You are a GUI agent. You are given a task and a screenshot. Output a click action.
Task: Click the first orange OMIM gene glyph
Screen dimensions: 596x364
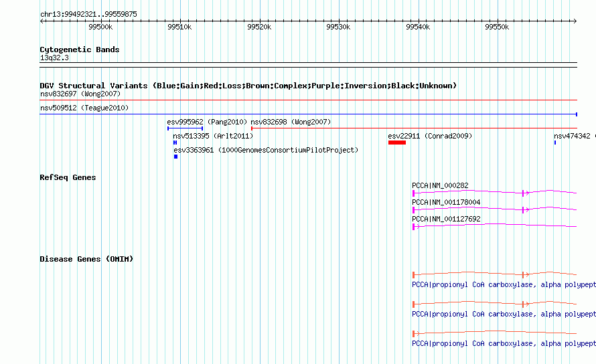(x=494, y=274)
